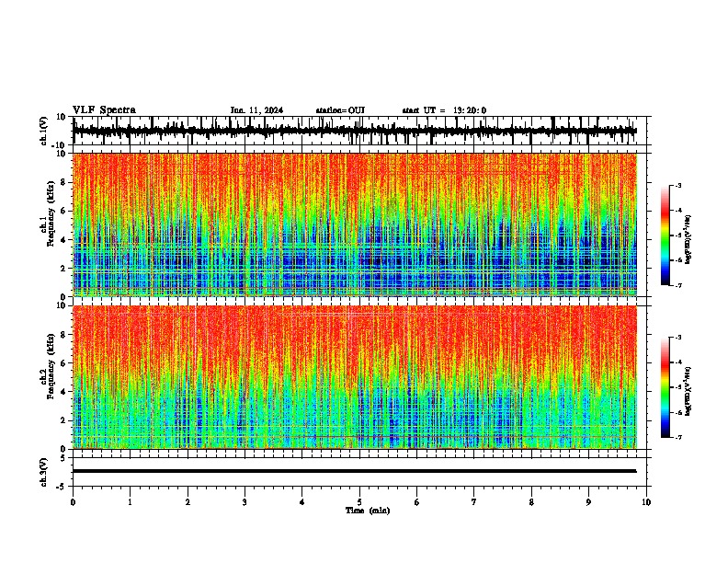Click time axis tick label "3"
The height and width of the screenshot is (563, 728).
245,502
